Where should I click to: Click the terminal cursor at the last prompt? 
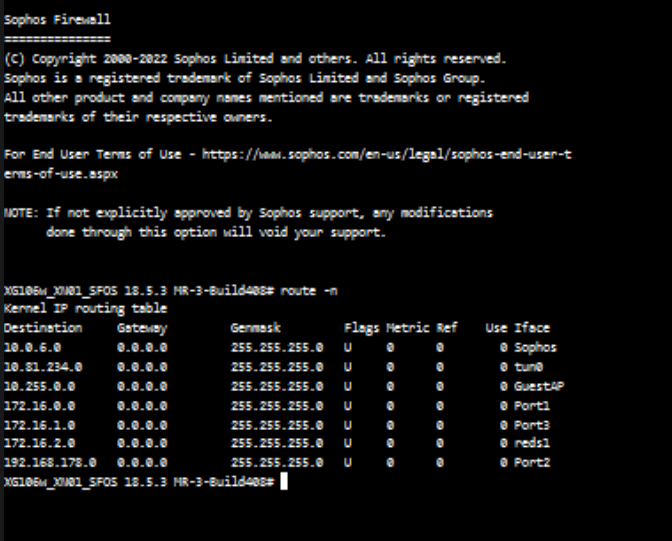[x=285, y=482]
